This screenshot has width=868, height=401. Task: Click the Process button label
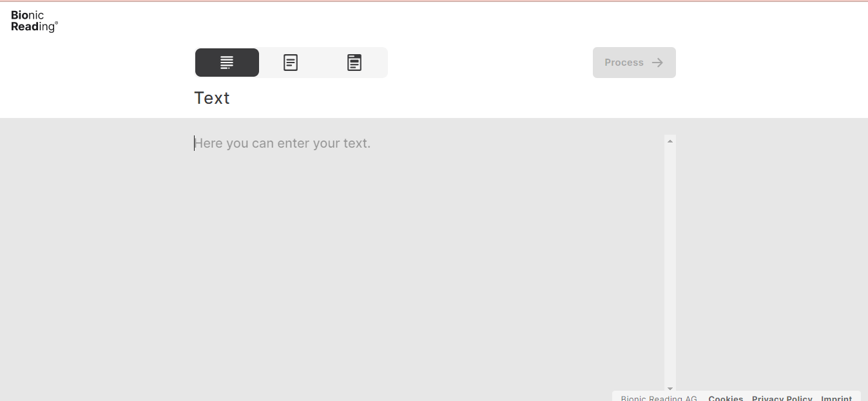coord(624,63)
